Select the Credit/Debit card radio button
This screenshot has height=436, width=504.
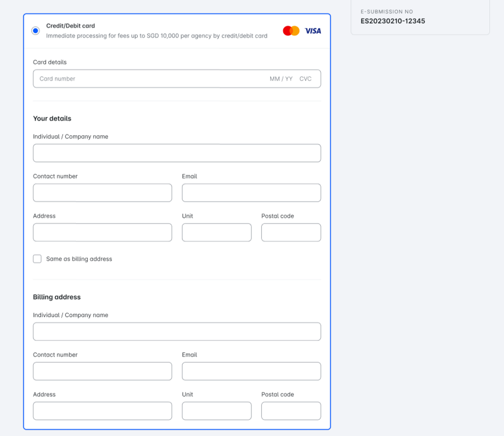click(36, 31)
